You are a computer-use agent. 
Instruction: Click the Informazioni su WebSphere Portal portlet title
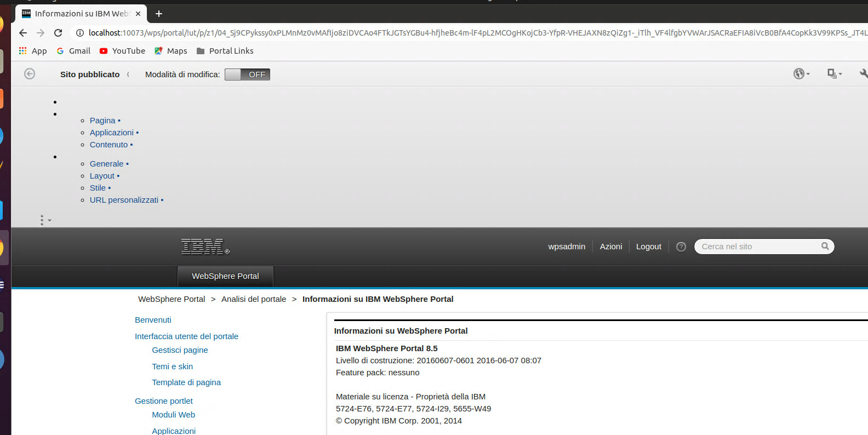click(x=401, y=331)
